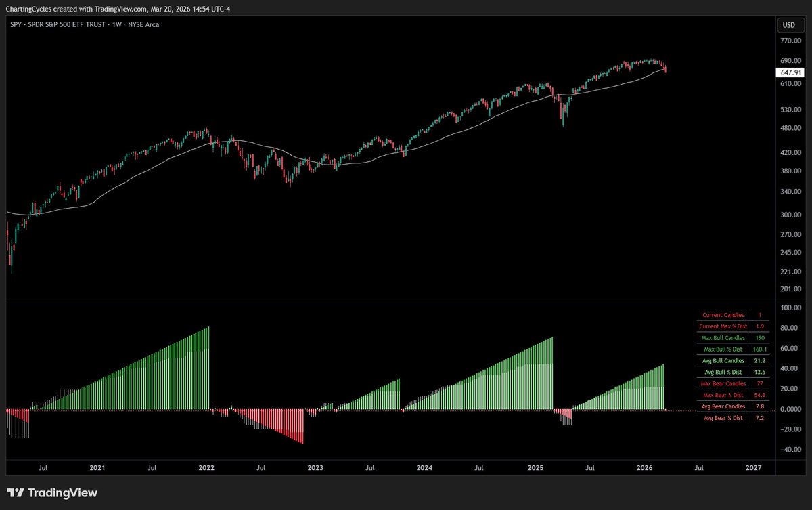Click the 201.00 price axis label
812x510 pixels.
pos(790,290)
